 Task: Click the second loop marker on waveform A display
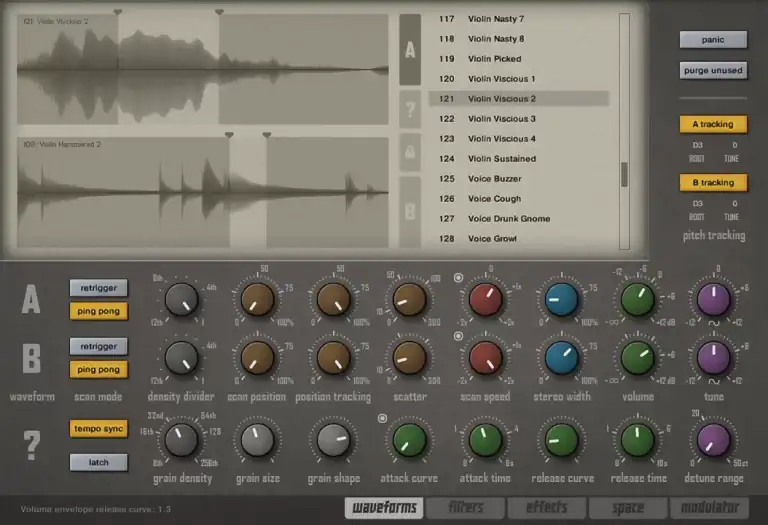219,11
